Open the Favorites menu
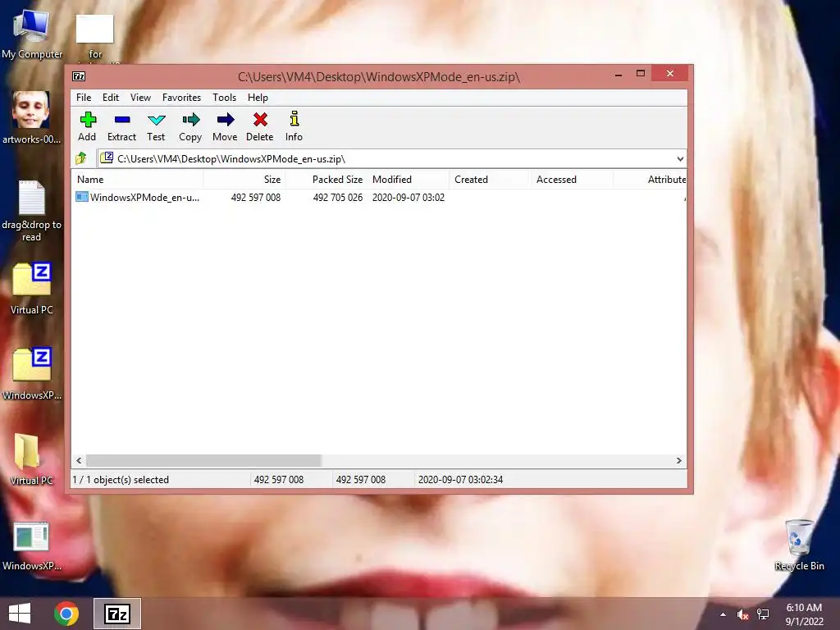Viewport: 840px width, 630px height. [x=181, y=98]
